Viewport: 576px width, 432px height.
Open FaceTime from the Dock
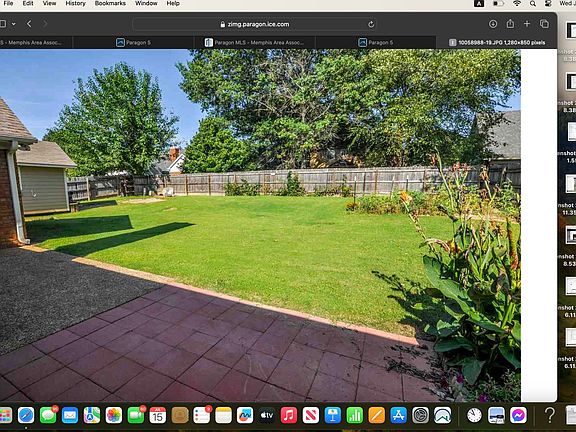coord(136,415)
